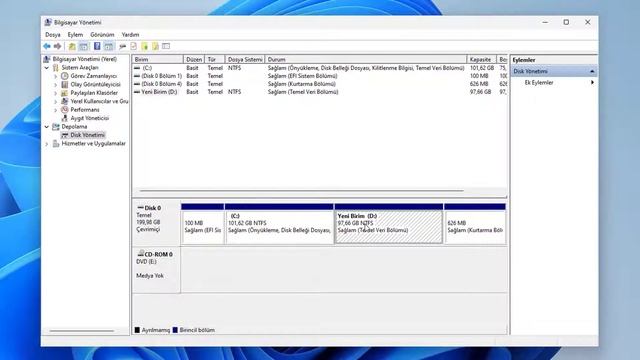Click the Forward arrow toolbar icon
640x360 pixels.
coord(58,47)
